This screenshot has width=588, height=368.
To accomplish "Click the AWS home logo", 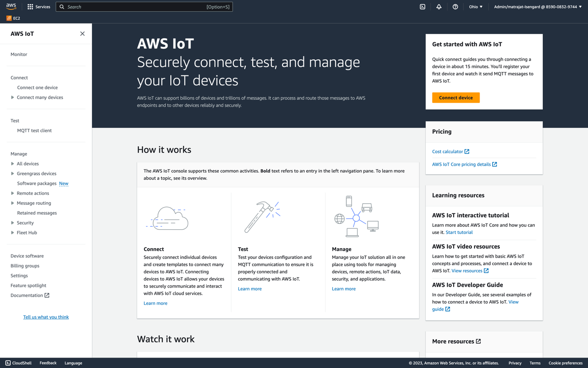I will click(10, 6).
